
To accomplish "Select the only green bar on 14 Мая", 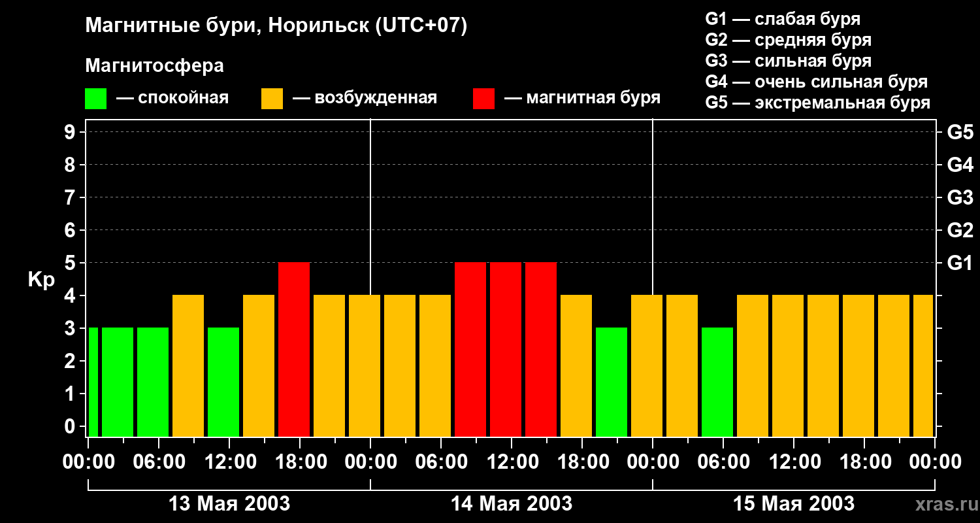I will tap(612, 382).
